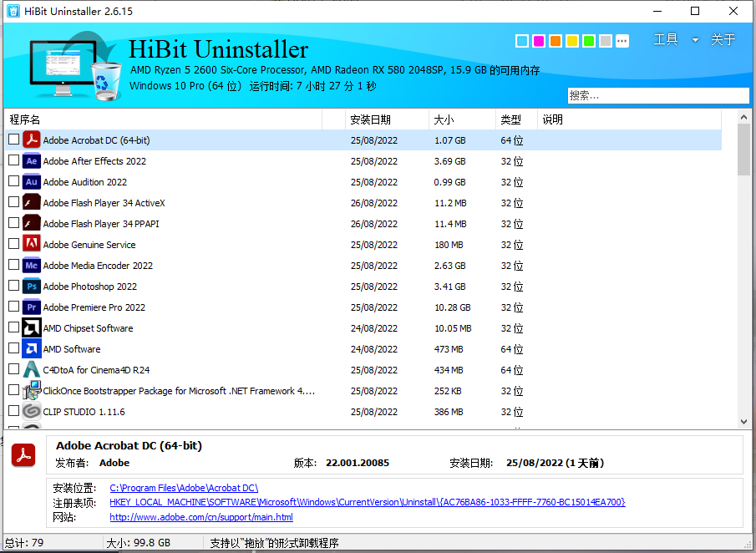756x553 pixels.
Task: Click the Adobe Premiere Pro 2022 icon
Action: [x=32, y=307]
